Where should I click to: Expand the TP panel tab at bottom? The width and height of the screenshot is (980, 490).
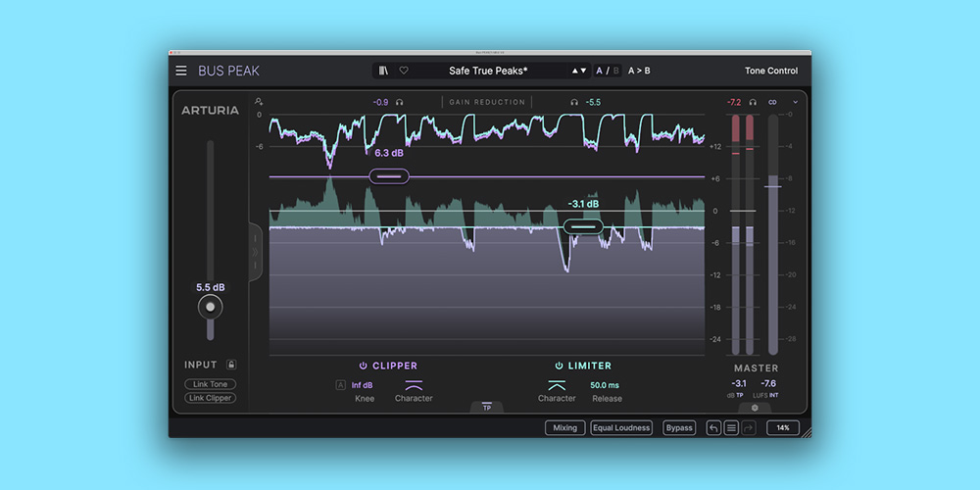tap(487, 408)
